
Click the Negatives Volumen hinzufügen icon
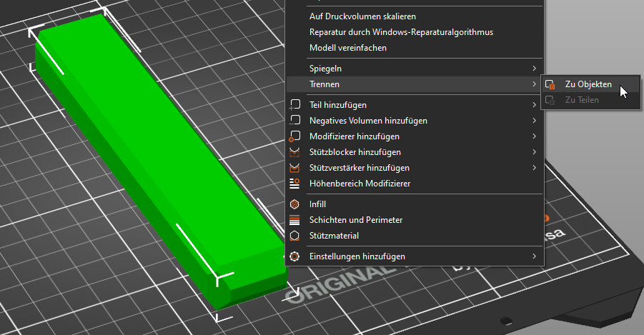click(294, 121)
